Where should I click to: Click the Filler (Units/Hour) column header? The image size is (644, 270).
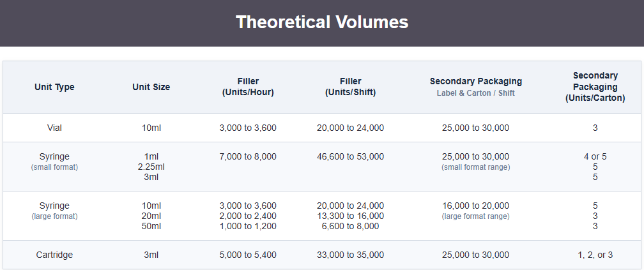[x=248, y=87]
